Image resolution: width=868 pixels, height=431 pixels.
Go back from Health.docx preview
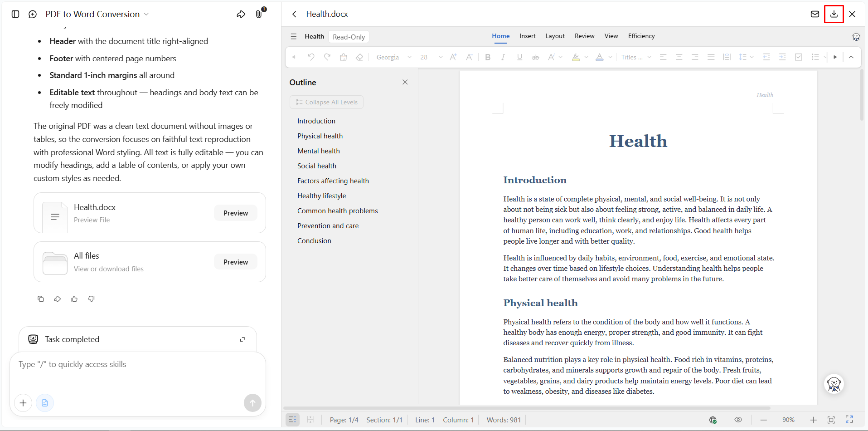[x=294, y=14]
